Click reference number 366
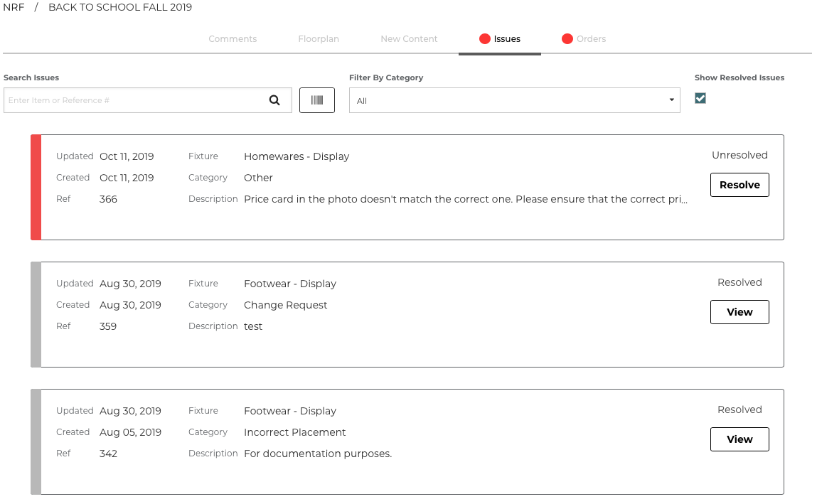 108,200
